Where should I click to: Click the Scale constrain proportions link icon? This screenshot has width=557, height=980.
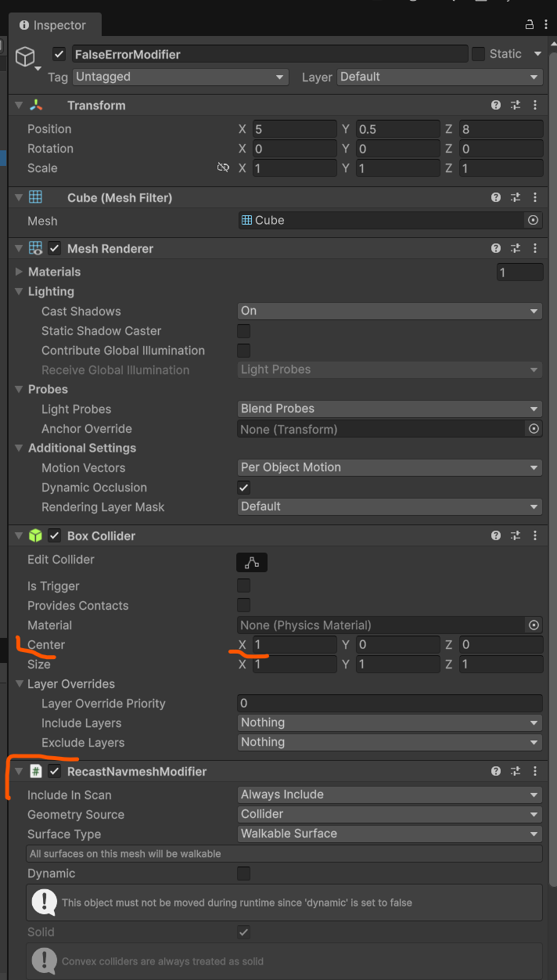click(223, 168)
